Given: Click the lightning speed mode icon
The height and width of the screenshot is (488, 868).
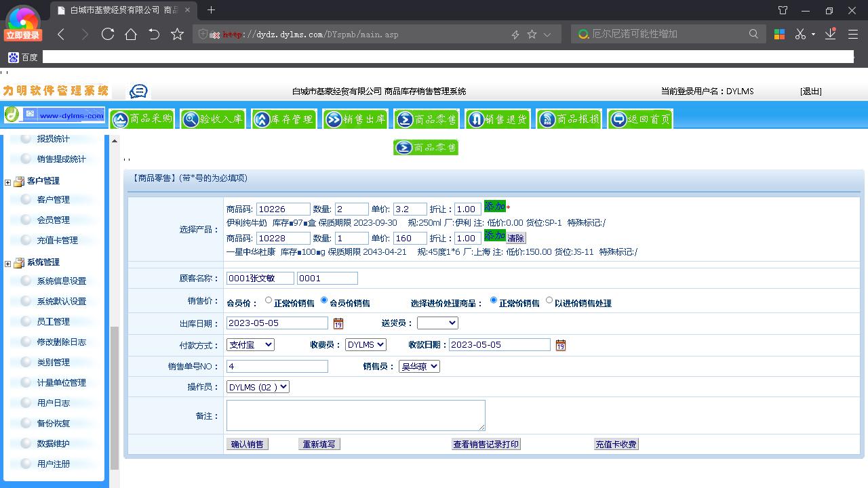Looking at the screenshot, I should tap(515, 34).
